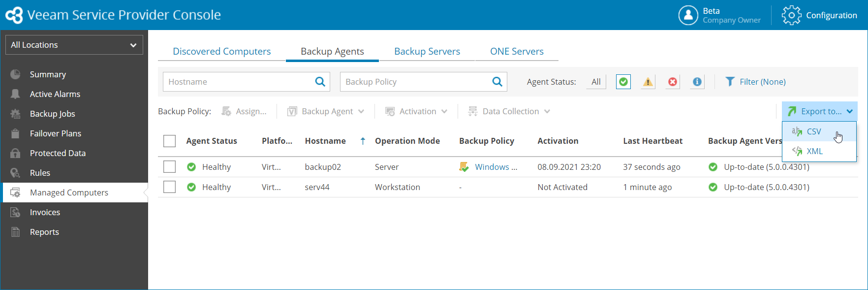The height and width of the screenshot is (290, 868).
Task: Open Configuration gear icon
Action: click(791, 15)
